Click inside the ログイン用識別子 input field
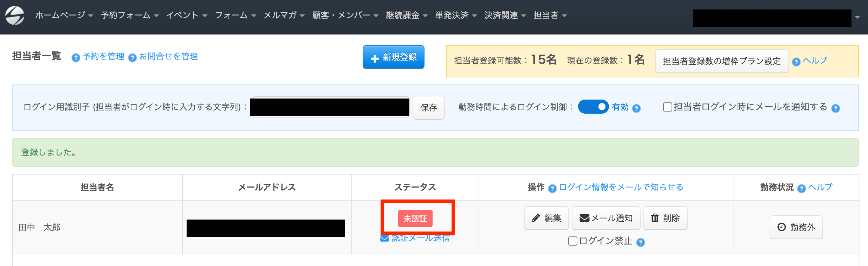Screen dimensions: 868x266 [330, 107]
